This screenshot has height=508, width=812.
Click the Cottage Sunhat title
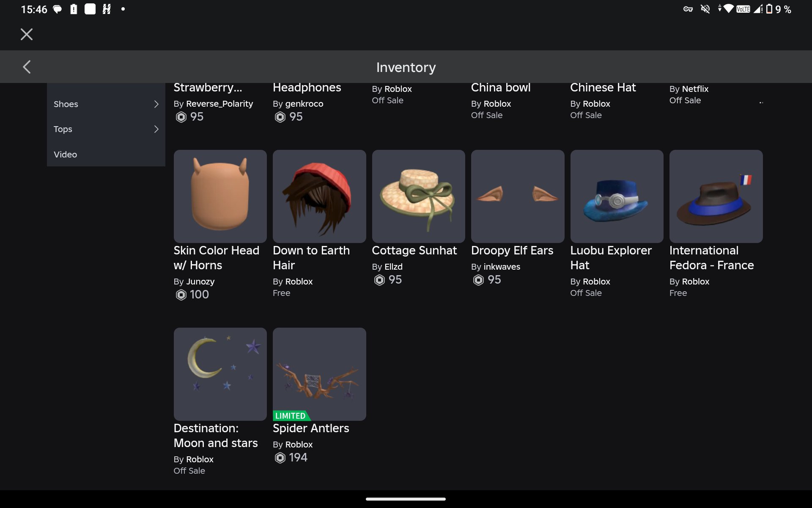pos(414,250)
